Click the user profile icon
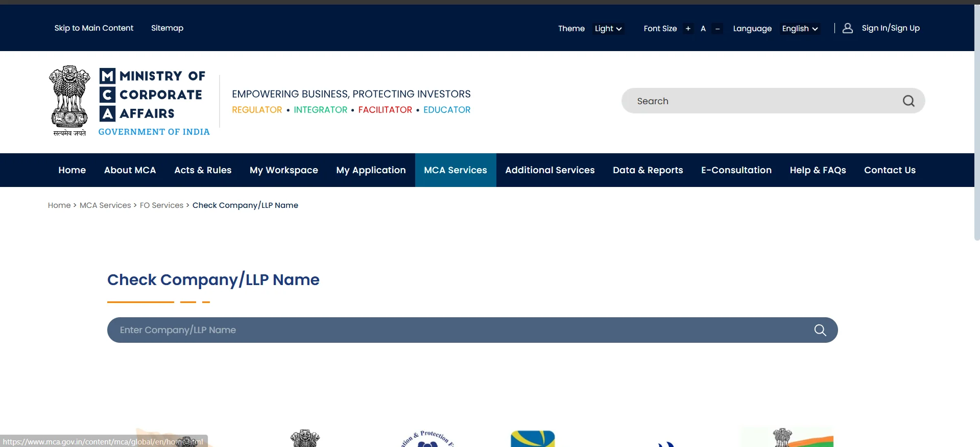Screen dimensions: 980x447 (x=848, y=28)
